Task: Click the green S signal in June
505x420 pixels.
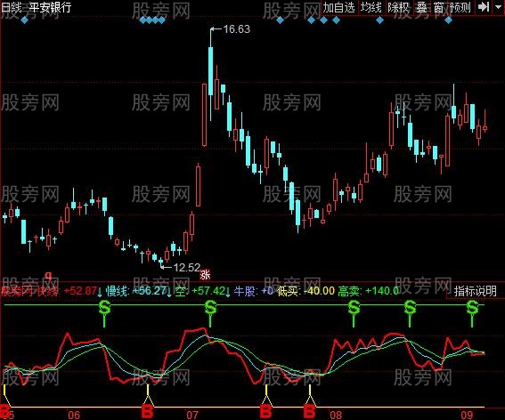Action: [104, 307]
